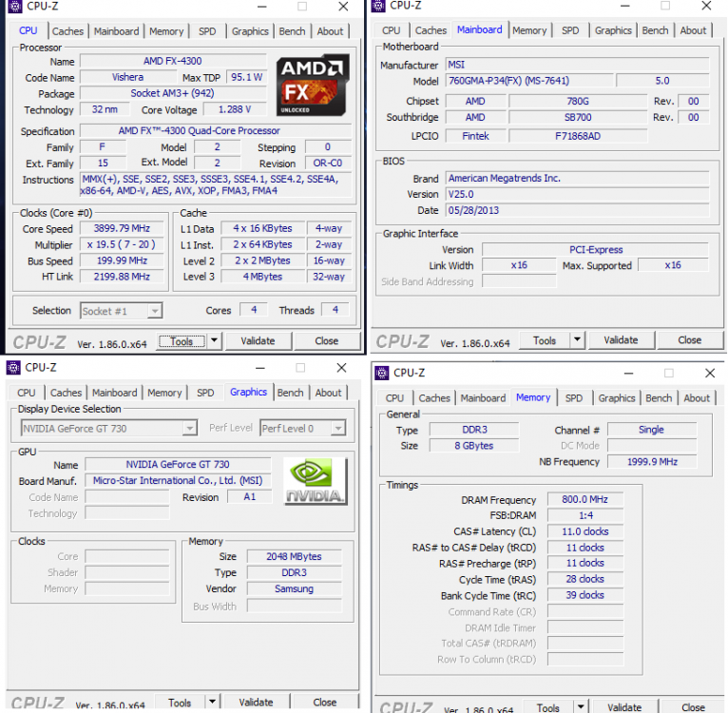Click the 1999.9 MHz NB frequency value

coord(652,461)
